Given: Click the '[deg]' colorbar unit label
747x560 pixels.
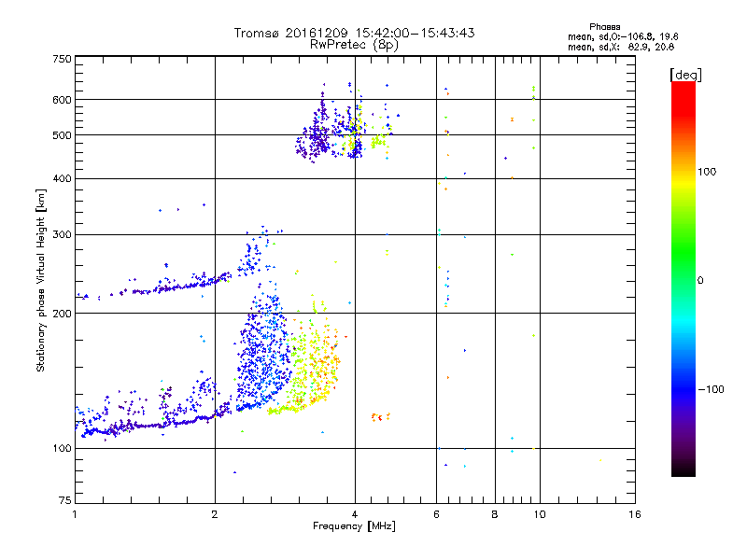Looking at the screenshot, I should tap(685, 75).
